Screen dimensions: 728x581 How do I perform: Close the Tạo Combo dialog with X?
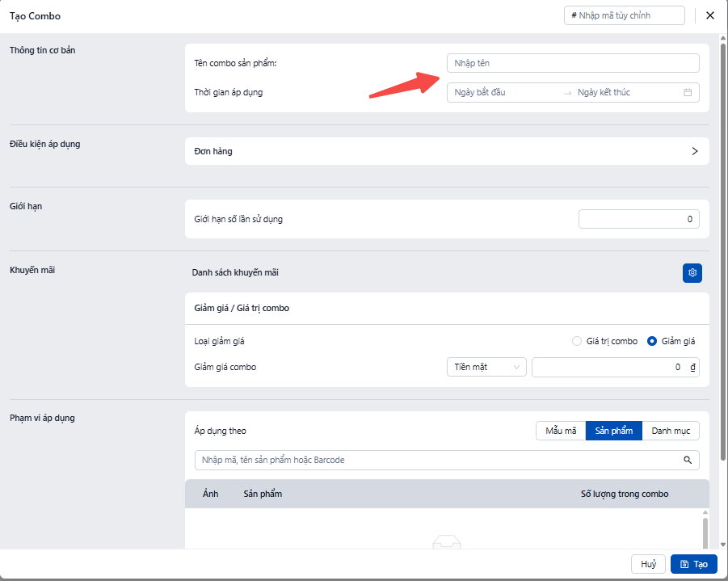click(710, 15)
